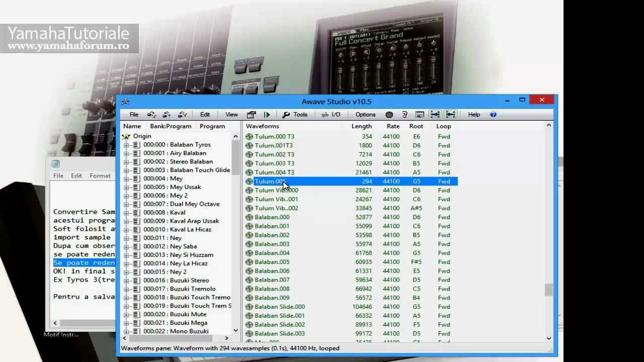Screen dimensions: 644x362
Task: Click the Bank:Program column header
Action: [171, 126]
